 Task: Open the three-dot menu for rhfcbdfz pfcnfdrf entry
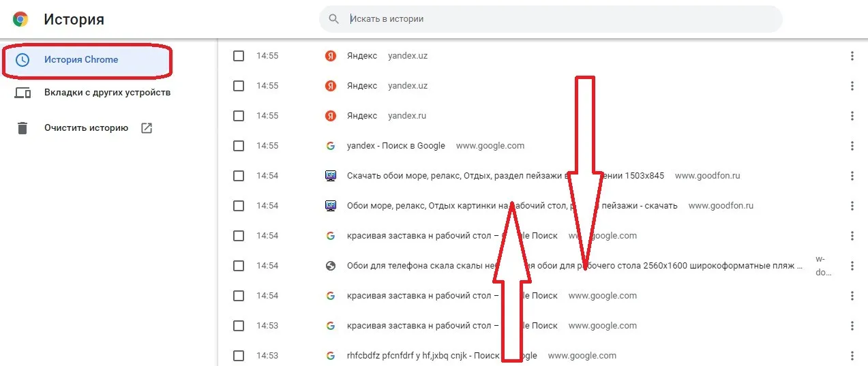pos(852,356)
